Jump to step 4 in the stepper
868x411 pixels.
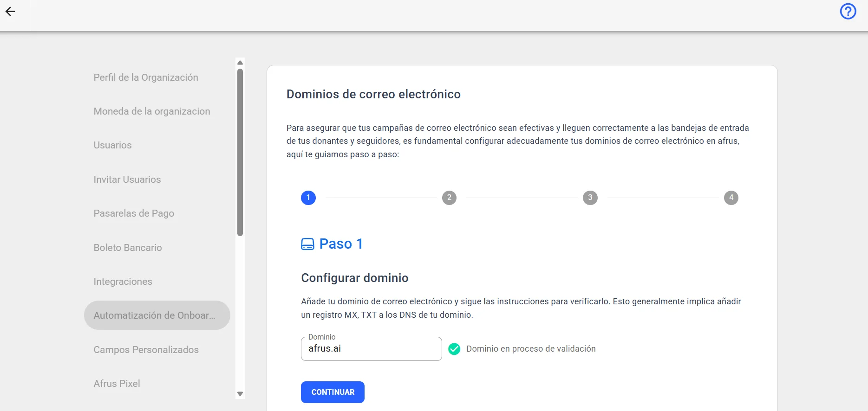tap(731, 198)
